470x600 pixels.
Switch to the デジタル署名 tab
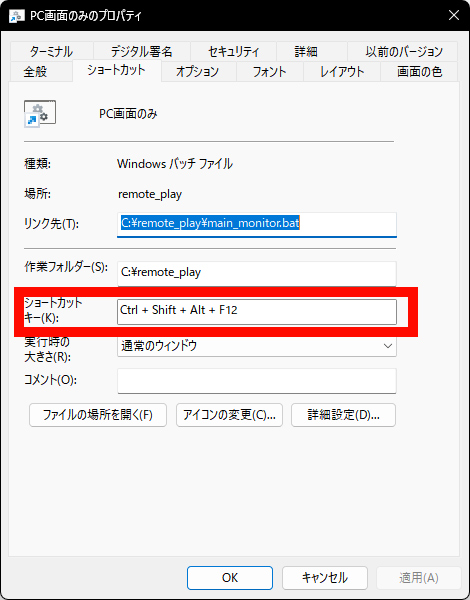pos(142,51)
